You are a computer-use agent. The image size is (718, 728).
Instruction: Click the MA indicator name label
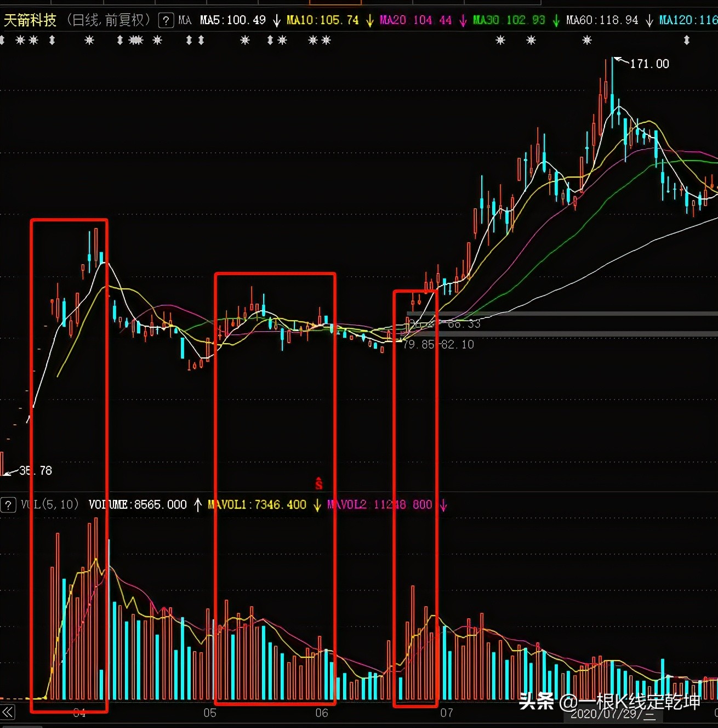coord(185,20)
